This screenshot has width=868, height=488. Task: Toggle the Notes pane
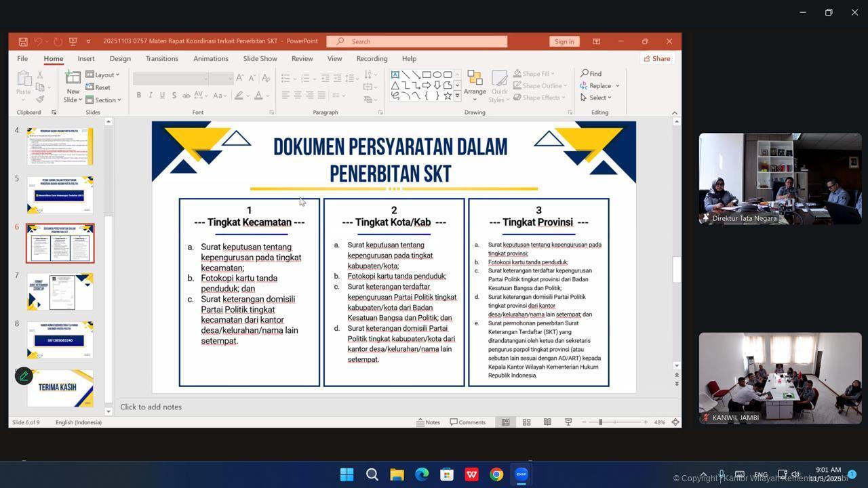click(428, 422)
